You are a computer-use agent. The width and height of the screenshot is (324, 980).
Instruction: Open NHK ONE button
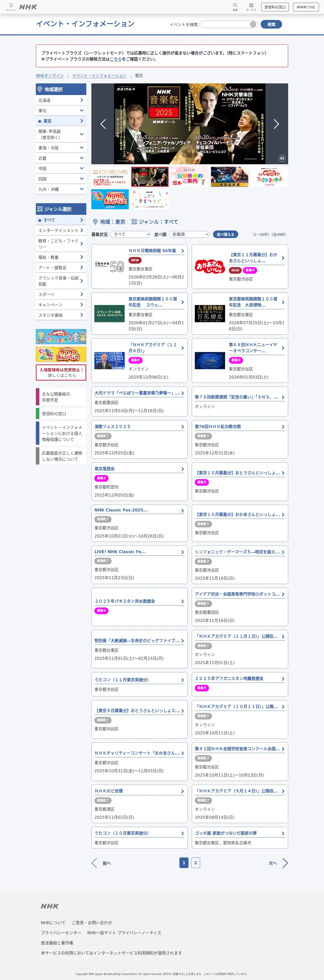(x=306, y=7)
